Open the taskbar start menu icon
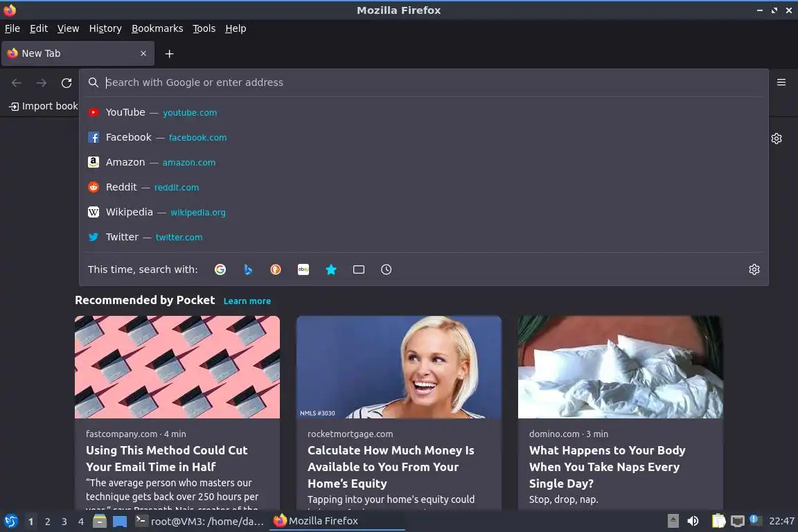 [x=10, y=521]
